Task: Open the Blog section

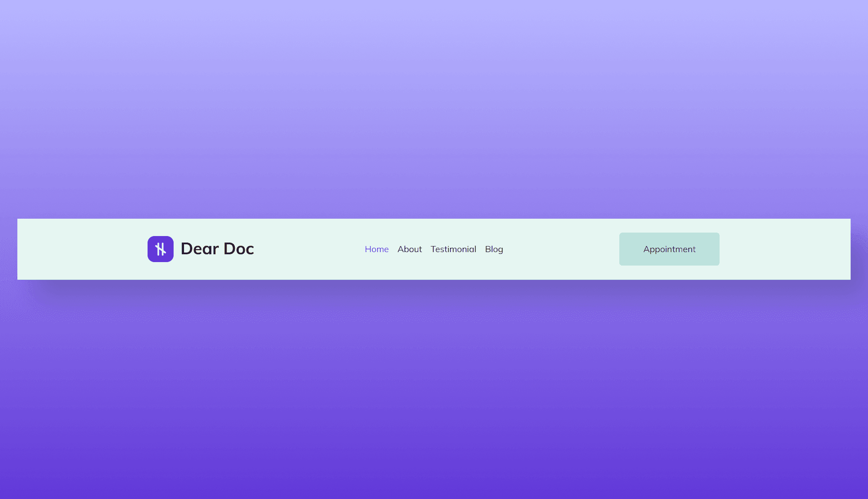Action: tap(494, 249)
